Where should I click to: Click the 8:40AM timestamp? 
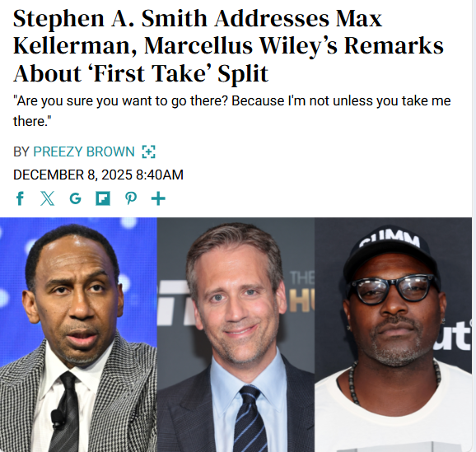[160, 175]
